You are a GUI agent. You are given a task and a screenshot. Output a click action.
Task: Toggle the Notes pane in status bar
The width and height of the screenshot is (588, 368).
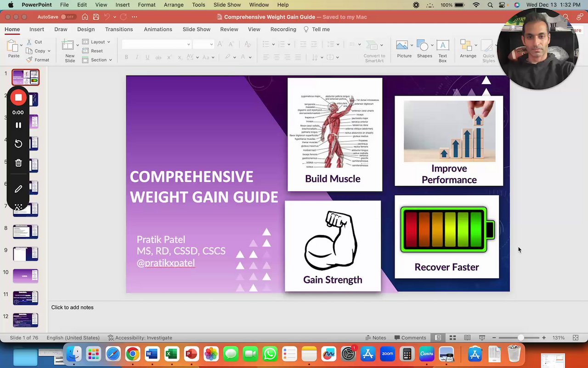coord(376,338)
